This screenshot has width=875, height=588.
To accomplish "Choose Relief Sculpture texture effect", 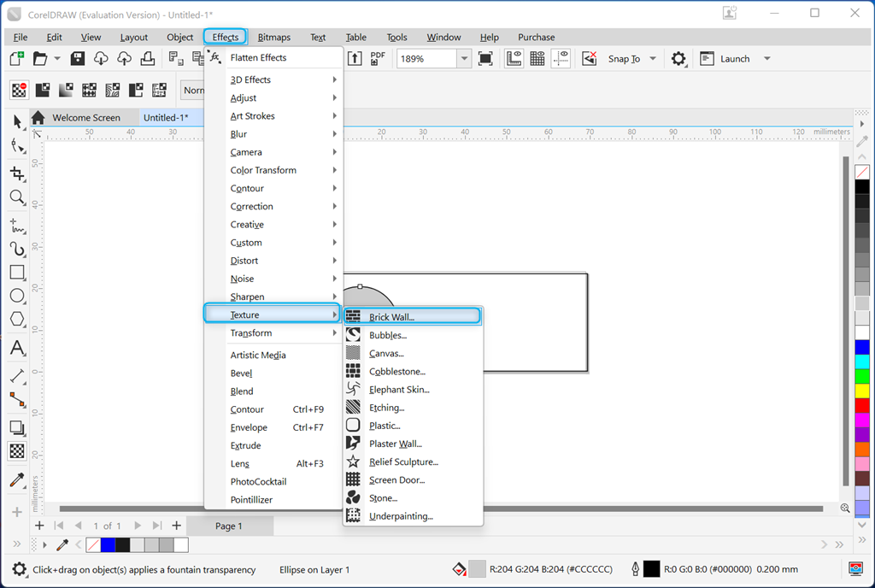I will (x=413, y=462).
